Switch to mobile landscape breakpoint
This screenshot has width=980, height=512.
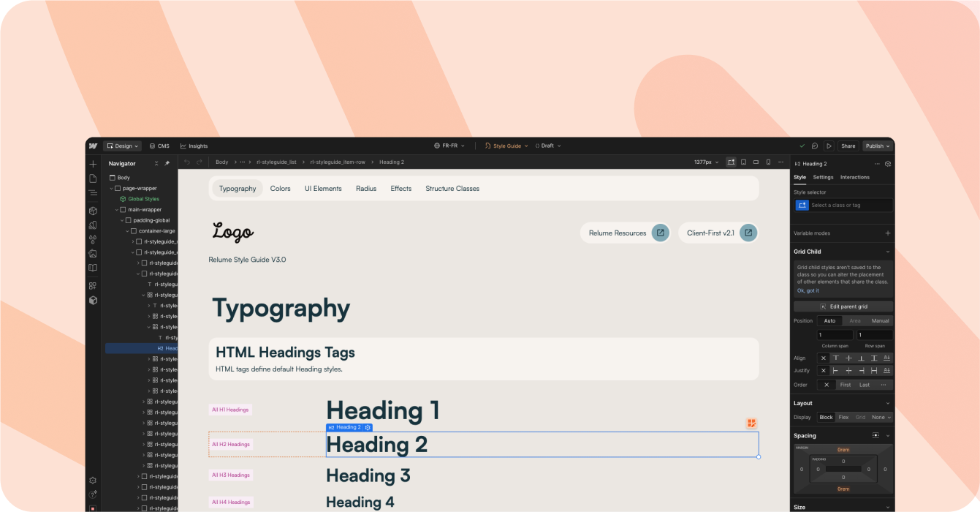pyautogui.click(x=756, y=162)
